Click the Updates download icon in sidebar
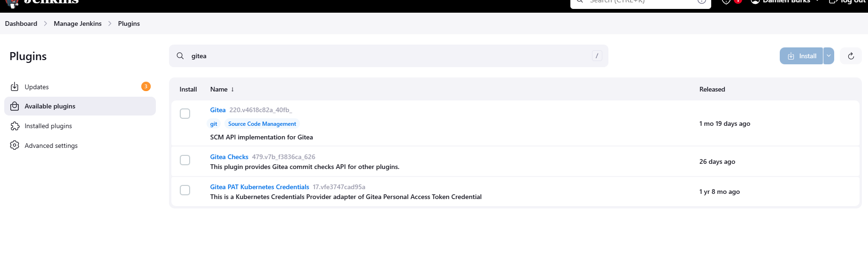868x261 pixels. 15,87
